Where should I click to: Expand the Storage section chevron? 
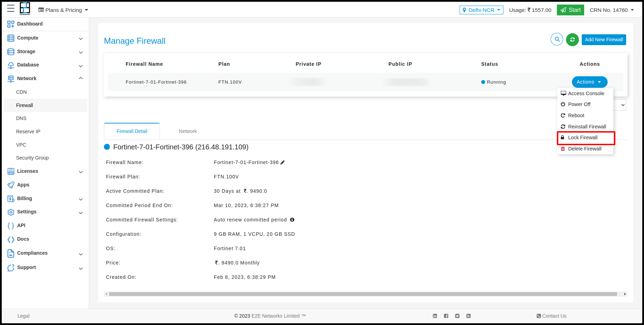(81, 52)
